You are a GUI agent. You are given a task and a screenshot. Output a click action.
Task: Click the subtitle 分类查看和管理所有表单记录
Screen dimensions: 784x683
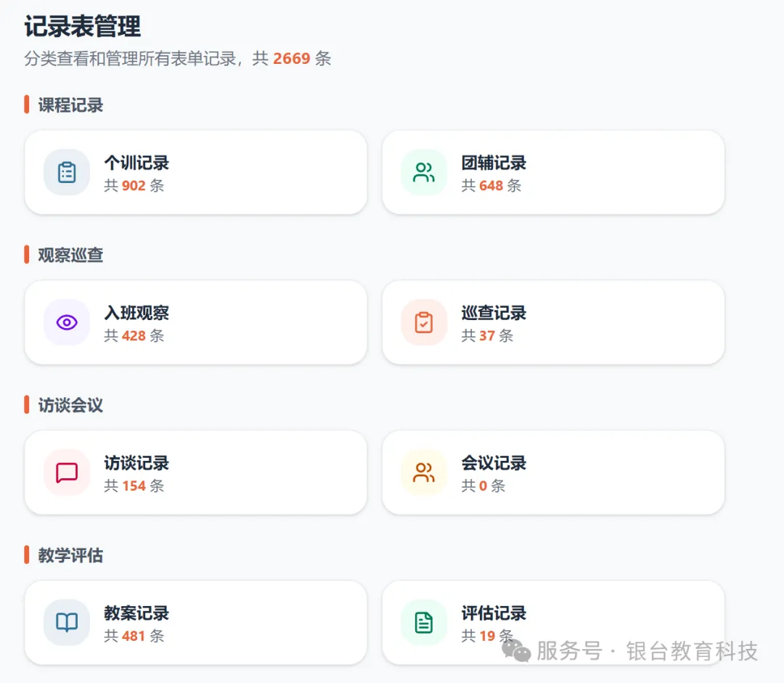pos(130,59)
